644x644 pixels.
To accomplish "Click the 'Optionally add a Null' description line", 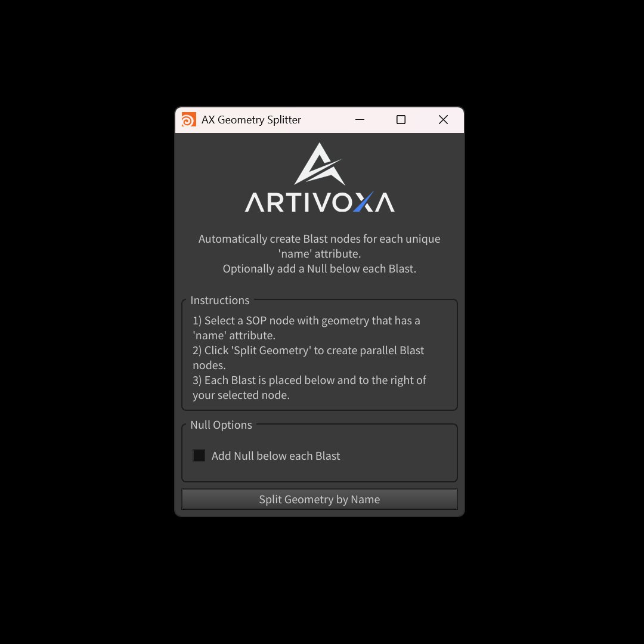I will tap(319, 268).
